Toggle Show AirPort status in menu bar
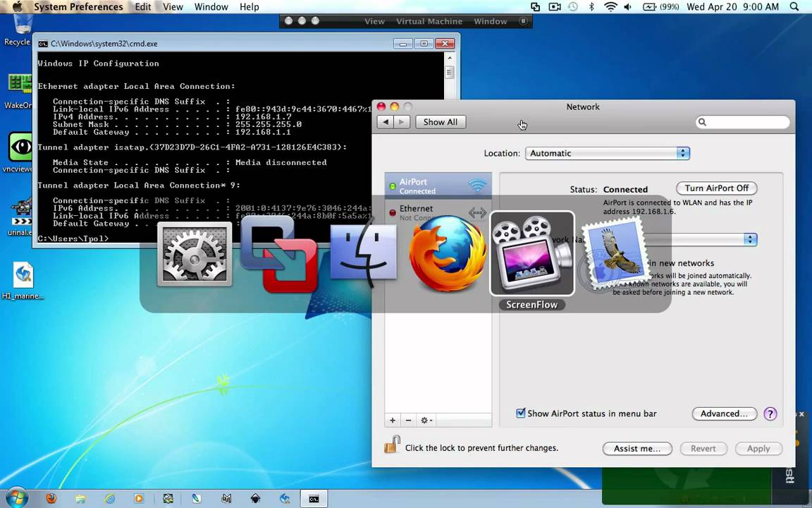Screen dimensions: 812x508 521,413
